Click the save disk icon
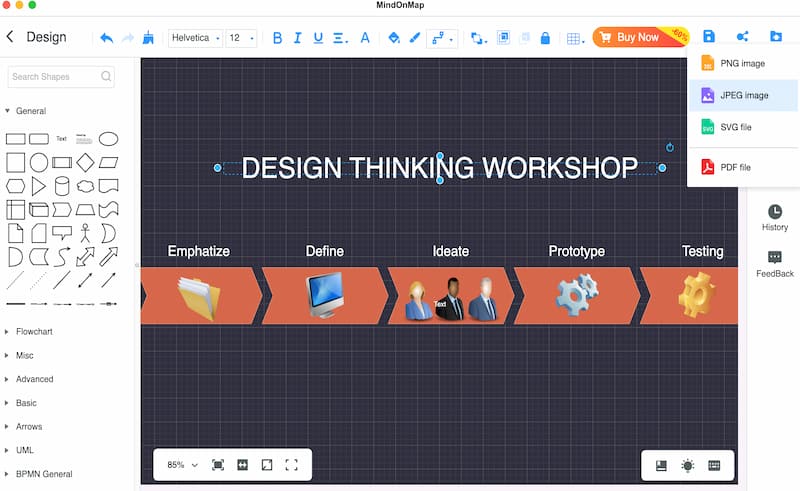The width and height of the screenshot is (800, 491). [x=709, y=36]
